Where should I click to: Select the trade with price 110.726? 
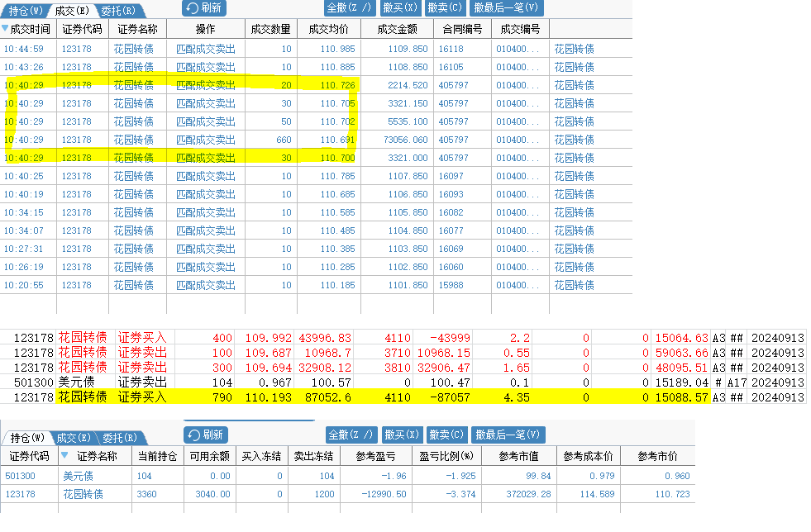(316, 85)
